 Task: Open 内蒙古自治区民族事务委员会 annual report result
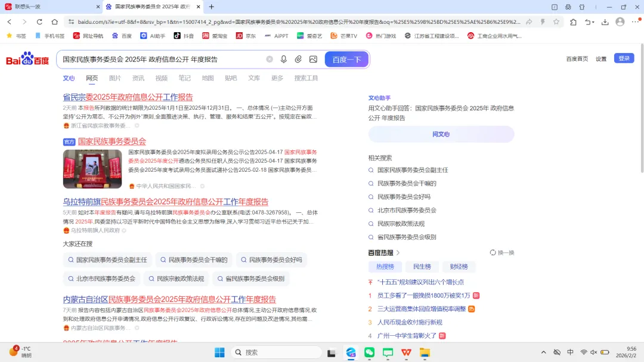pyautogui.click(x=169, y=299)
